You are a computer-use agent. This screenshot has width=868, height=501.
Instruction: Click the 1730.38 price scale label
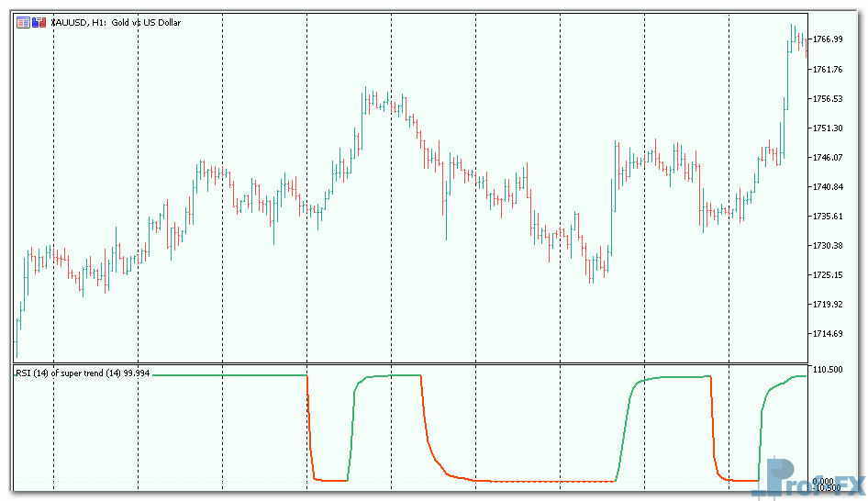828,245
